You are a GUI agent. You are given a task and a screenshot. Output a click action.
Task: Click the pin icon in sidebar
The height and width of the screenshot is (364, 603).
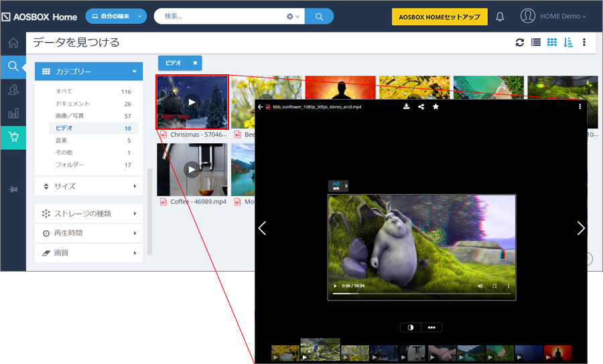13,189
